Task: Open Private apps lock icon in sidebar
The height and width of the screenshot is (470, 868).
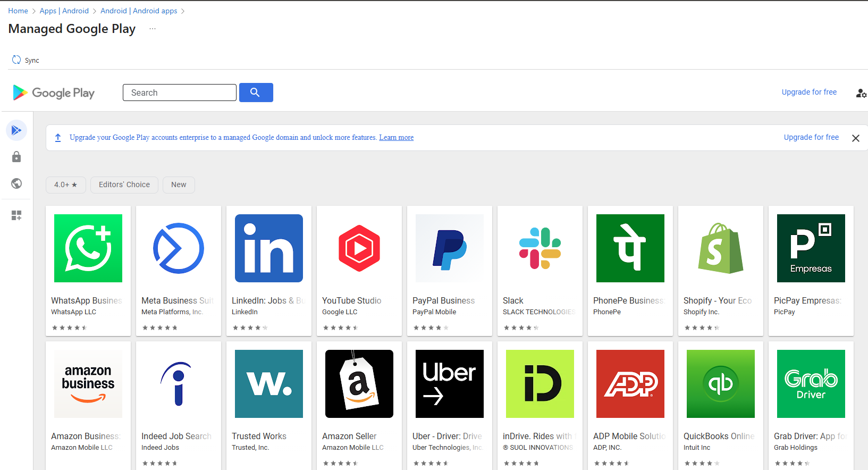Action: (x=16, y=157)
